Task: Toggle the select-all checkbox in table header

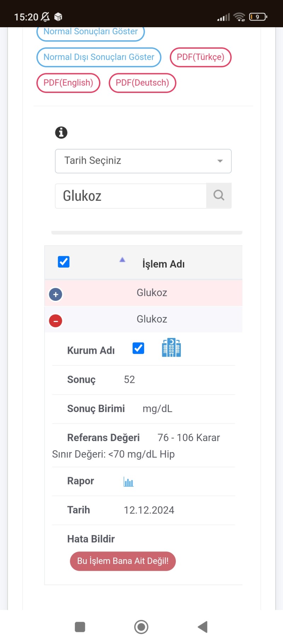Action: [x=64, y=262]
